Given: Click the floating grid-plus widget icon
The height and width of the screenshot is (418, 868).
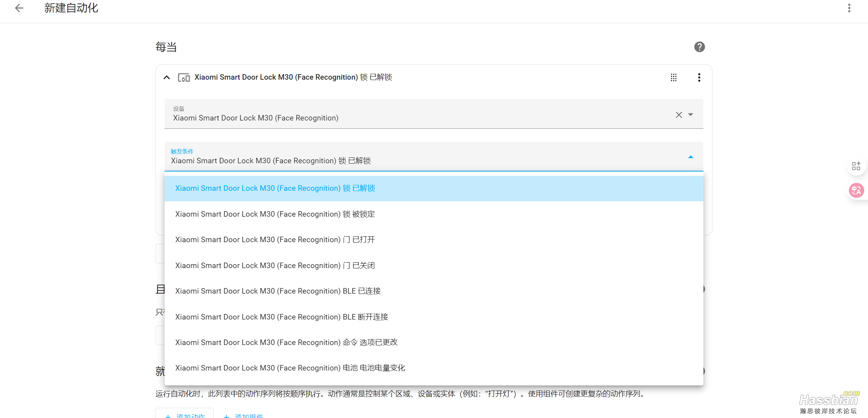Looking at the screenshot, I should tap(856, 166).
